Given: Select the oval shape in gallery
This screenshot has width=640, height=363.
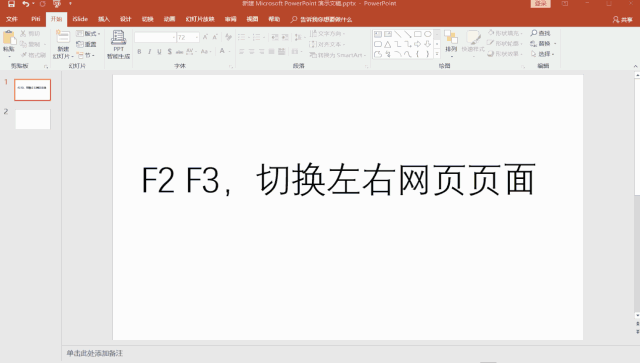Looking at the screenshot, I should click(427, 34).
